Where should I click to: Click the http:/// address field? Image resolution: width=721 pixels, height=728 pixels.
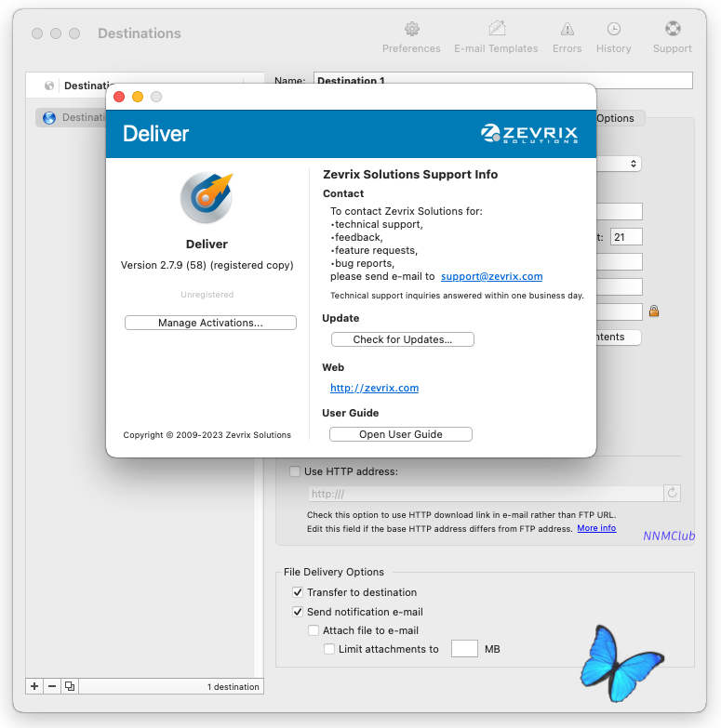pyautogui.click(x=486, y=494)
